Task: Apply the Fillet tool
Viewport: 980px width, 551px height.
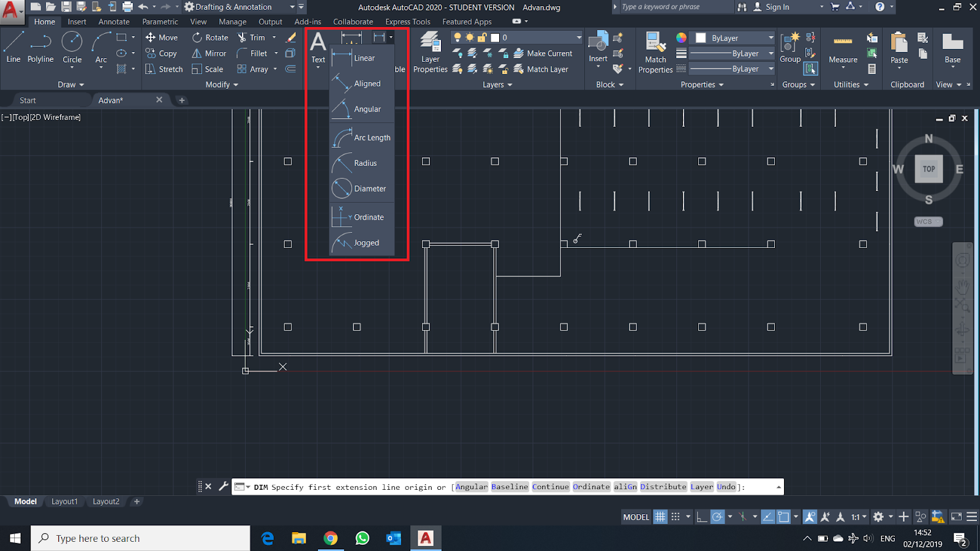Action: point(252,53)
